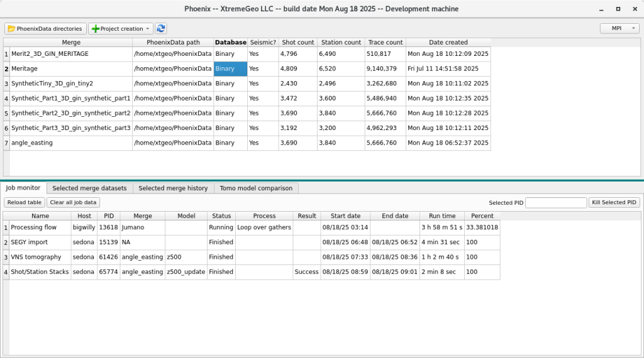Image resolution: width=644 pixels, height=358 pixels.
Task: Click station count 6,520 cell
Action: click(x=341, y=68)
